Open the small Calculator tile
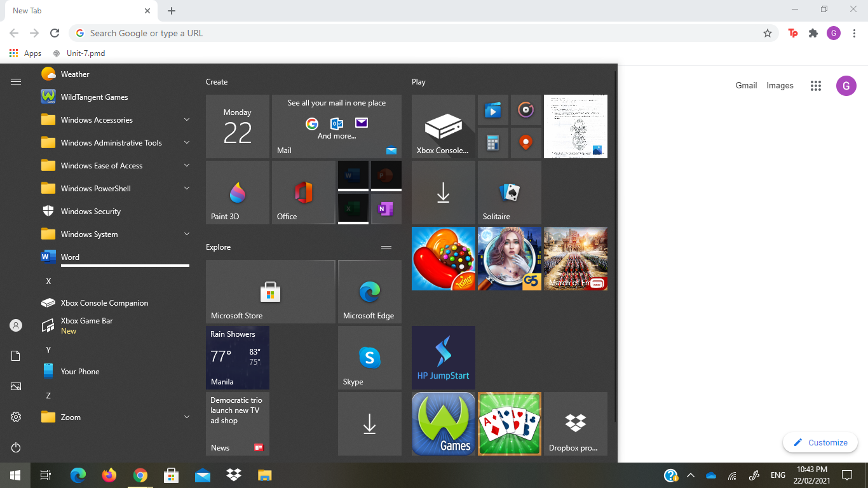Viewport: 868px width, 488px height. coord(493,143)
